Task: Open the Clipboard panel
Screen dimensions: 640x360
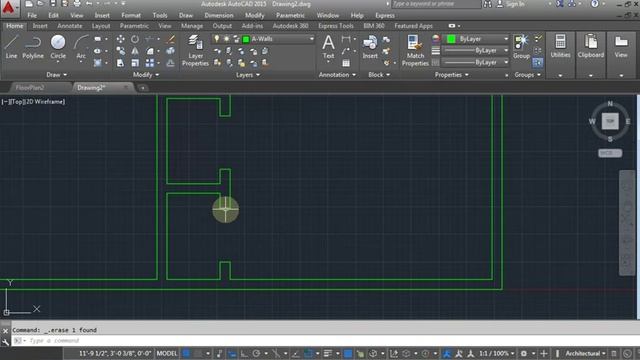Action: pos(590,46)
